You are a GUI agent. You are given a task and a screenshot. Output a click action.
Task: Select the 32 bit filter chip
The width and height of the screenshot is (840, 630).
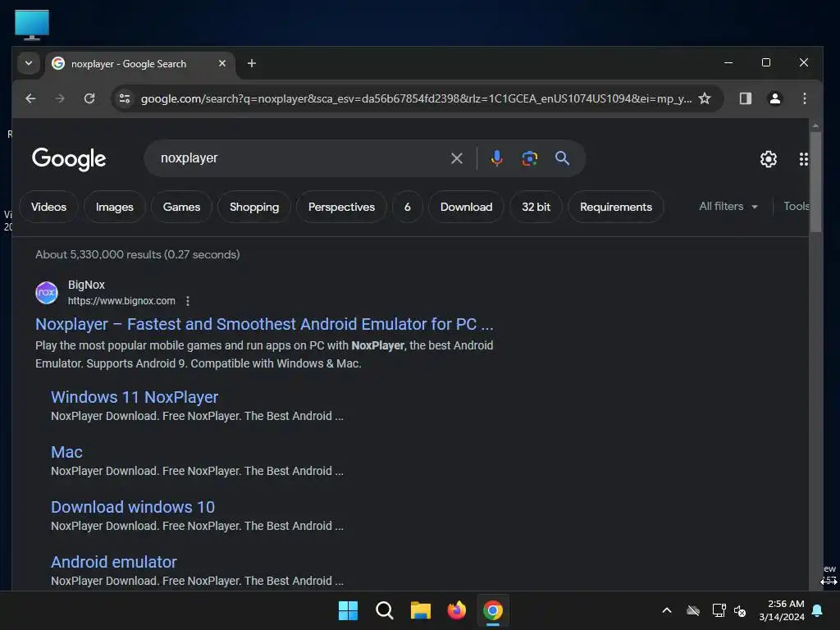tap(536, 207)
